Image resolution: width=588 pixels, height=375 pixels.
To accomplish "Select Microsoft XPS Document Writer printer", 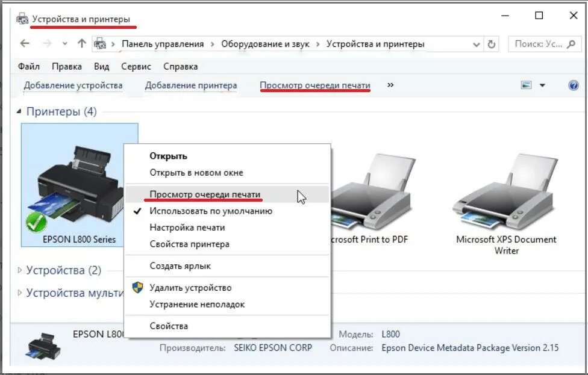I will click(x=506, y=204).
